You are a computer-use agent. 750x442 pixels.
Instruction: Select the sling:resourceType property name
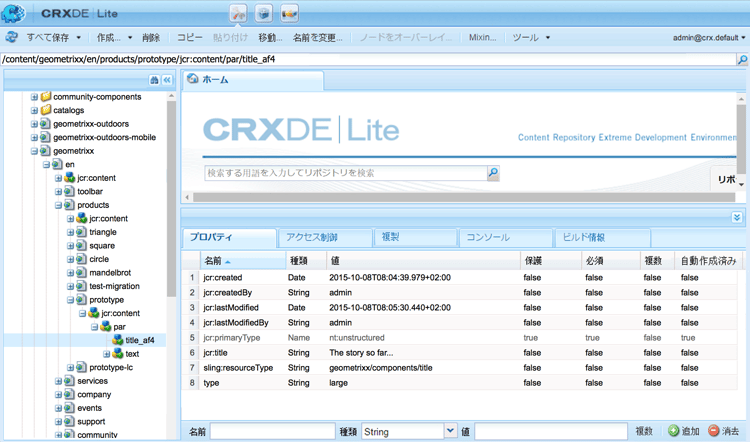coord(238,368)
